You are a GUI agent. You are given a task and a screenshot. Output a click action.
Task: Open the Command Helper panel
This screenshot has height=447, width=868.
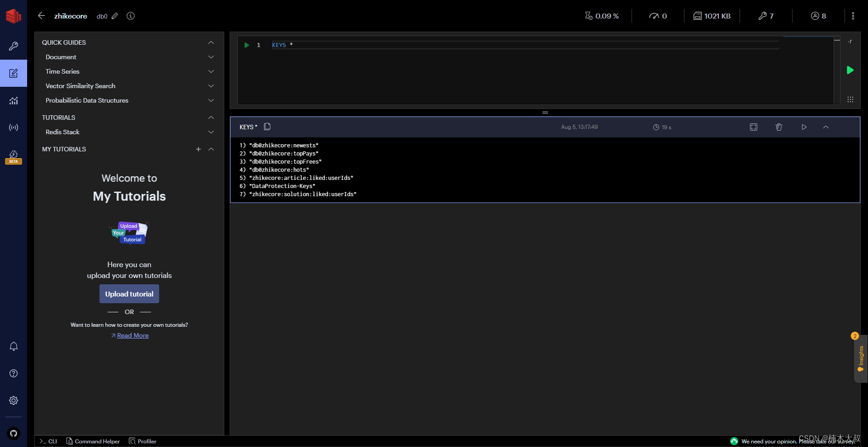click(x=93, y=441)
